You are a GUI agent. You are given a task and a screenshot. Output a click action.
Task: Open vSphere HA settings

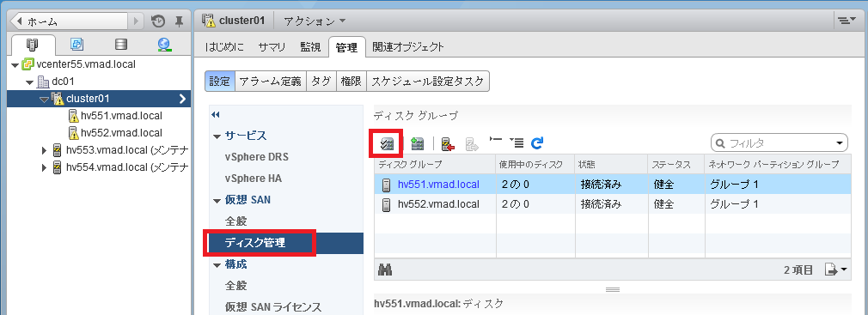click(x=254, y=179)
